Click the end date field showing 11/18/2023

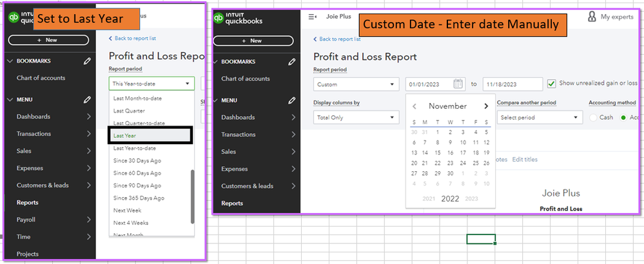point(512,84)
